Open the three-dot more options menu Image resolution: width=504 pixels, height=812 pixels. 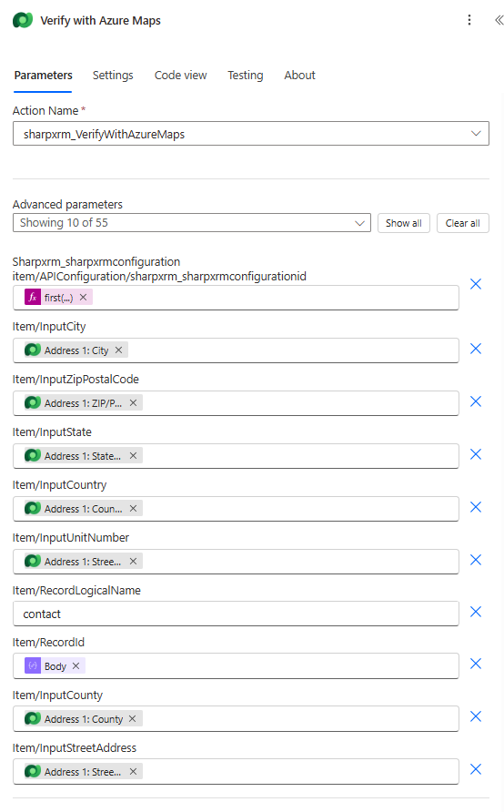[x=469, y=20]
